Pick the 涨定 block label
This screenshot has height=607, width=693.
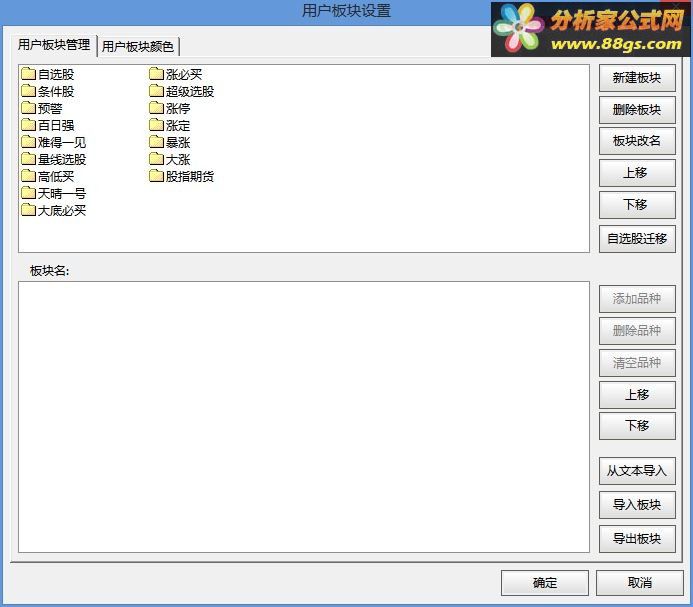[178, 126]
